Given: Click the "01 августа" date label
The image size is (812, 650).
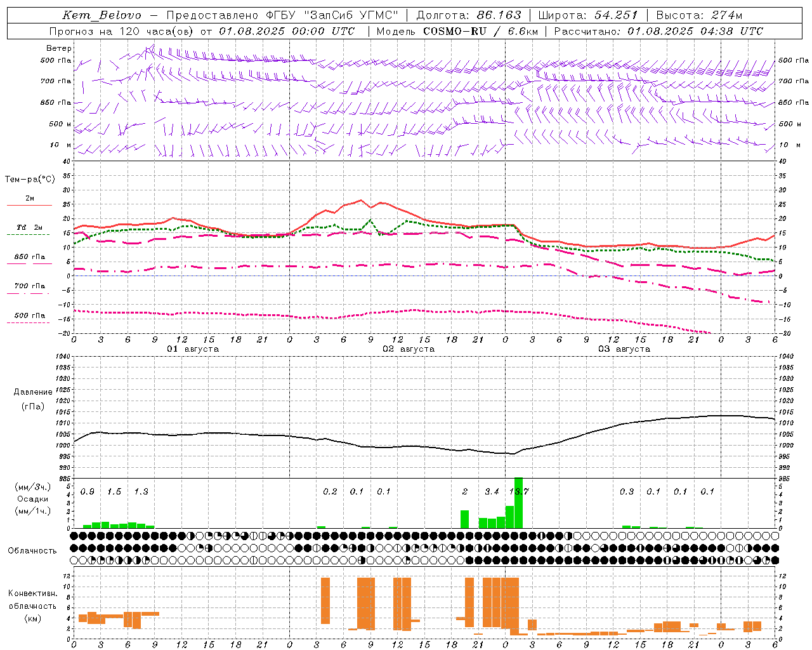Looking at the screenshot, I should [x=193, y=349].
